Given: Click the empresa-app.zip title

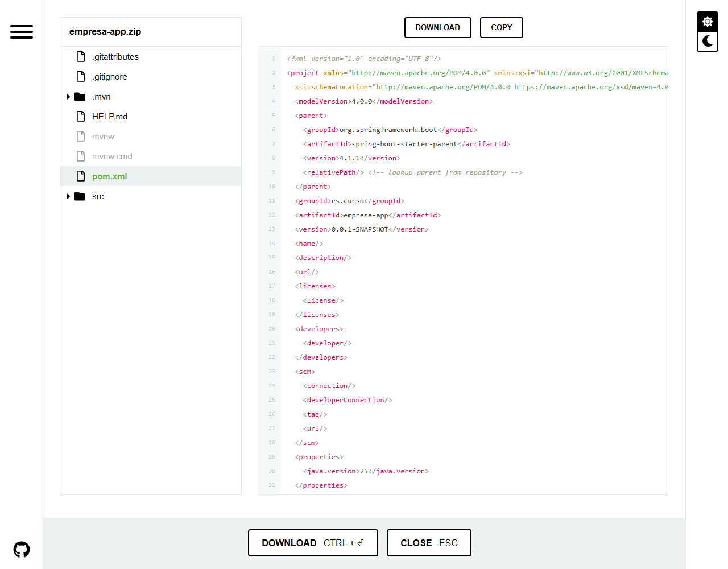Looking at the screenshot, I should 105,32.
